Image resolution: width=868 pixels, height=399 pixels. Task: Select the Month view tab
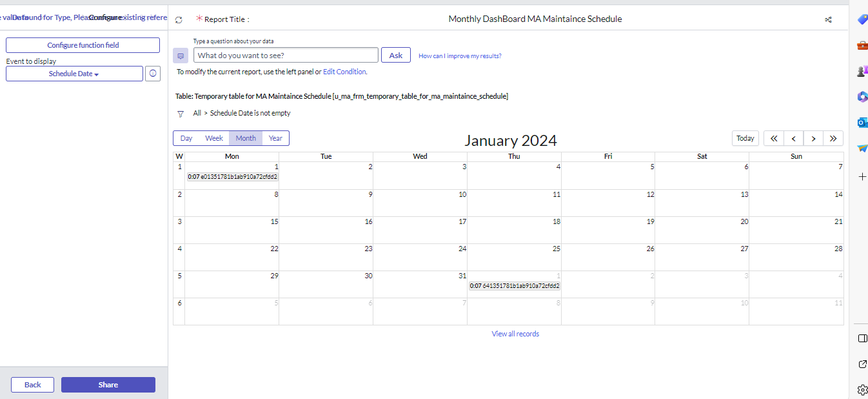click(x=246, y=138)
